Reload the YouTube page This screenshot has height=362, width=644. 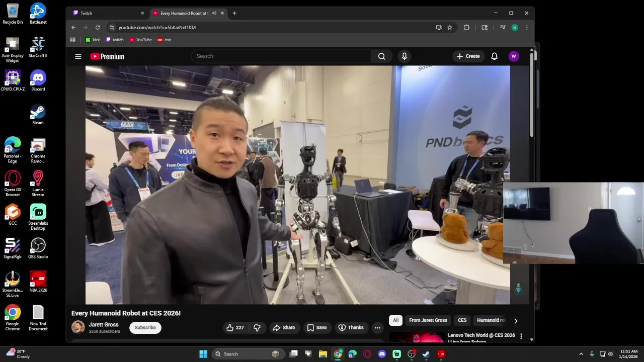pos(98,27)
